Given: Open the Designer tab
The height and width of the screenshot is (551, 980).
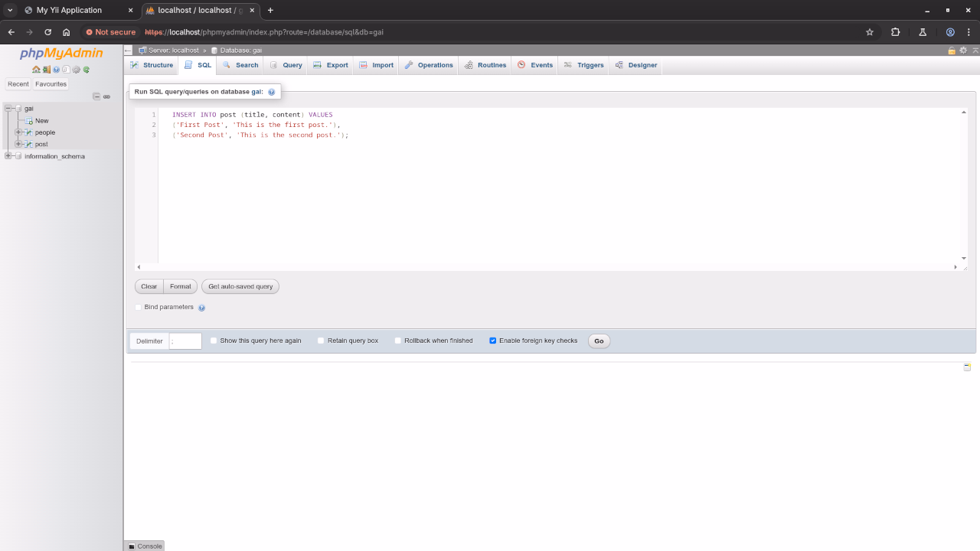Looking at the screenshot, I should (x=635, y=65).
